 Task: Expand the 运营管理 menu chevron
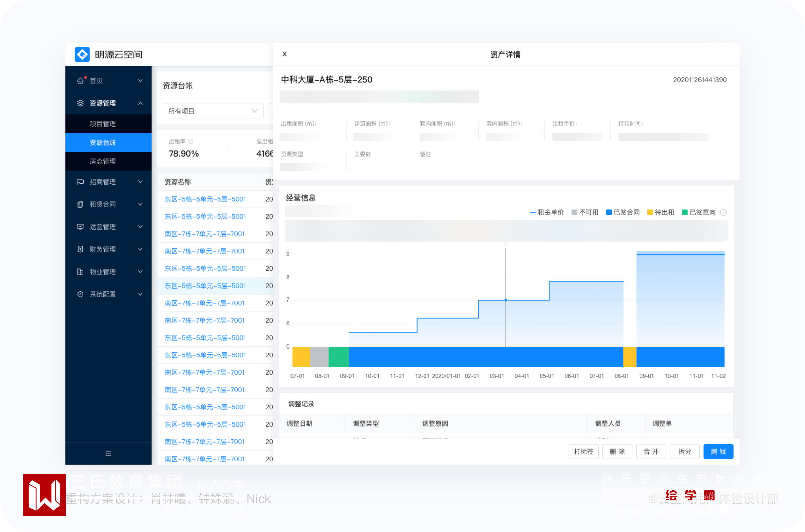[140, 227]
